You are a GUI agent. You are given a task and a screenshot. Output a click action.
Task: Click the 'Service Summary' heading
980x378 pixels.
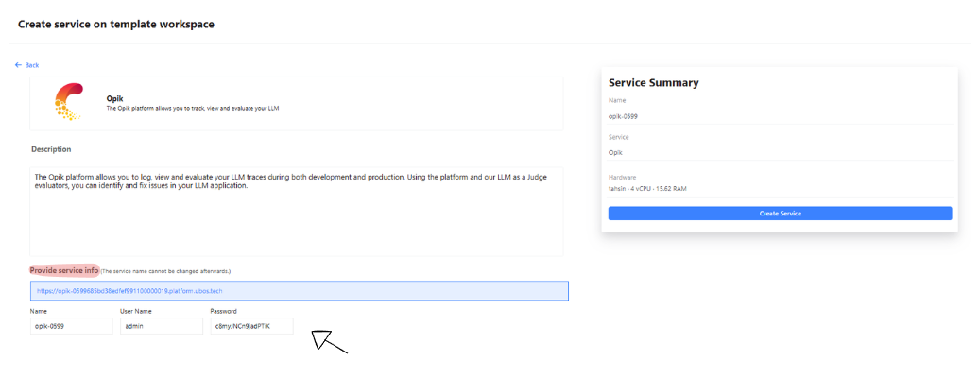(x=654, y=82)
